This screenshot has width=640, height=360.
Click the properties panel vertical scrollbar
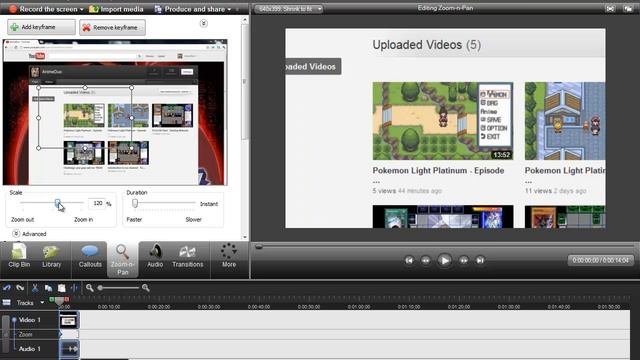244,82
